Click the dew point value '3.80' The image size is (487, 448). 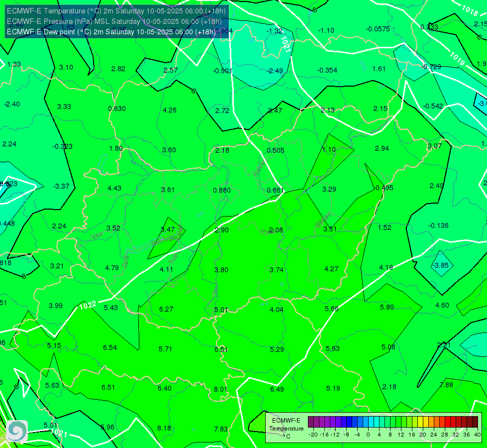(221, 270)
